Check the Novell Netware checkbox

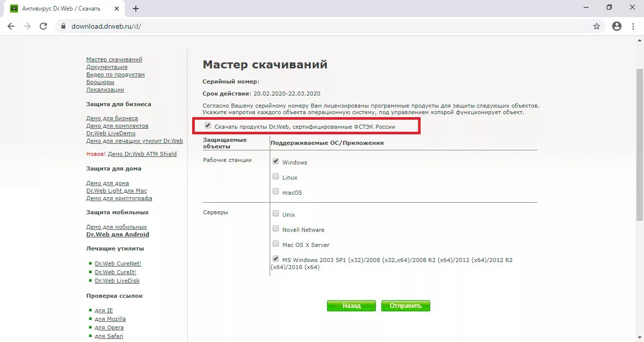(x=276, y=229)
